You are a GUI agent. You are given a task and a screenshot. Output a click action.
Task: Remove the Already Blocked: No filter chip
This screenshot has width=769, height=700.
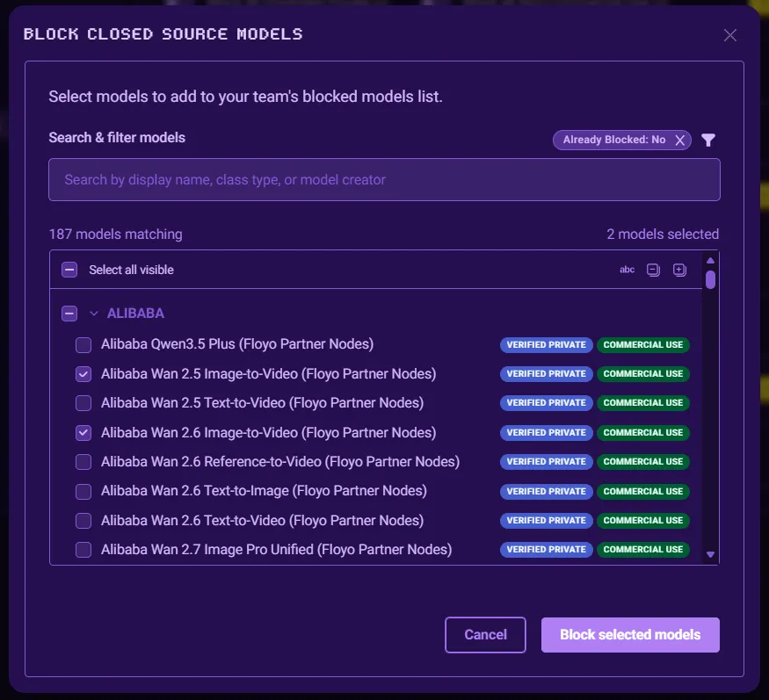point(679,141)
